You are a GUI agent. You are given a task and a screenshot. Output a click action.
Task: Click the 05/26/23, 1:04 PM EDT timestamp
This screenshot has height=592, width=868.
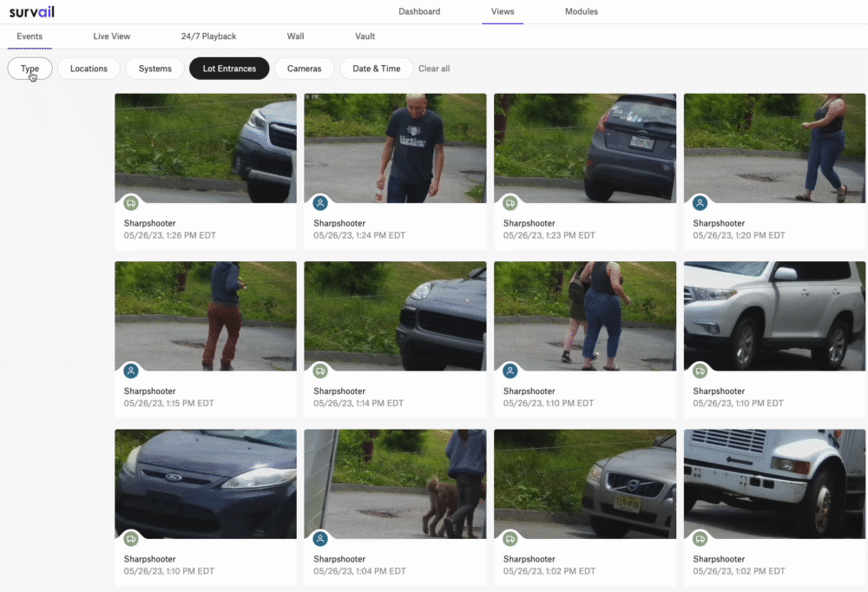click(x=360, y=571)
